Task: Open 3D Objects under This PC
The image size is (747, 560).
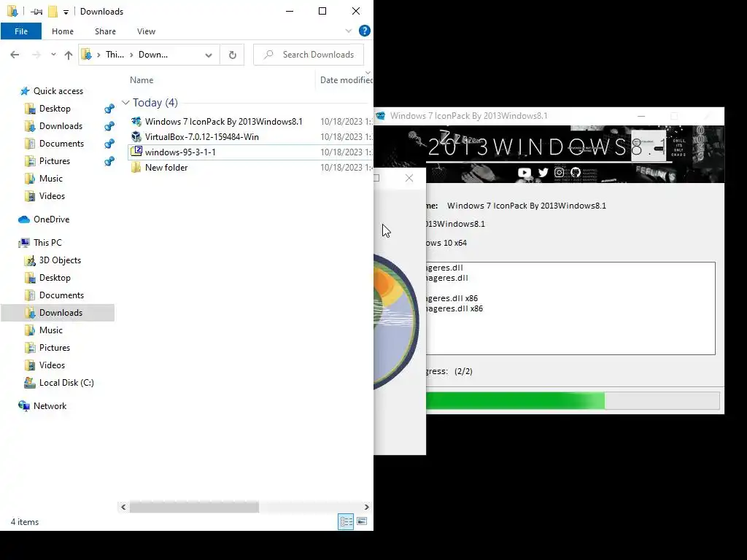Action: pos(60,260)
